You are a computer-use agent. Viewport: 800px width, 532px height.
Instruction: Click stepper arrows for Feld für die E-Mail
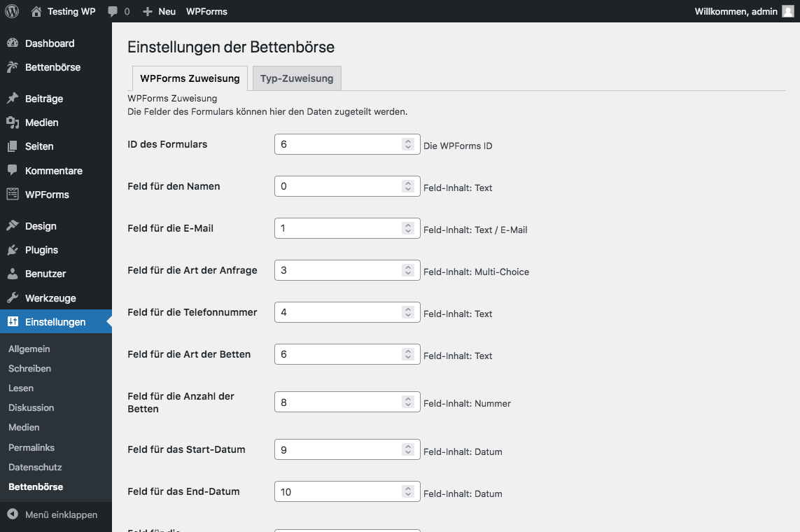(407, 228)
